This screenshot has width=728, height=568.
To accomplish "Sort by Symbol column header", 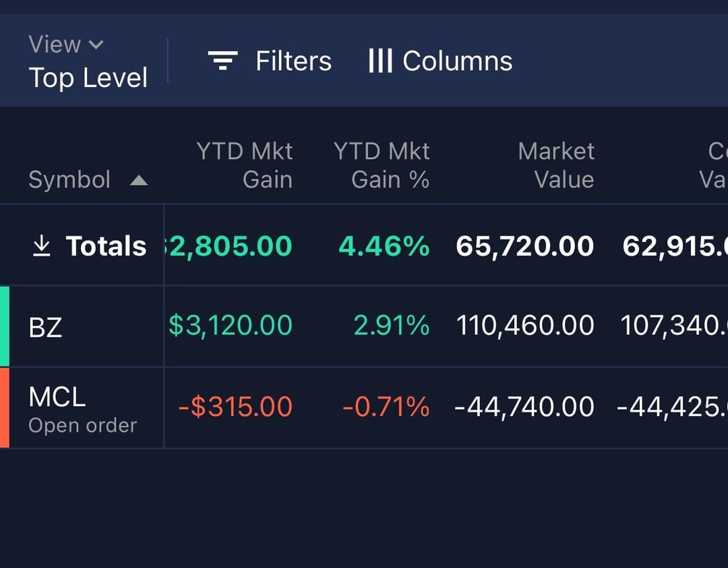I will click(69, 180).
